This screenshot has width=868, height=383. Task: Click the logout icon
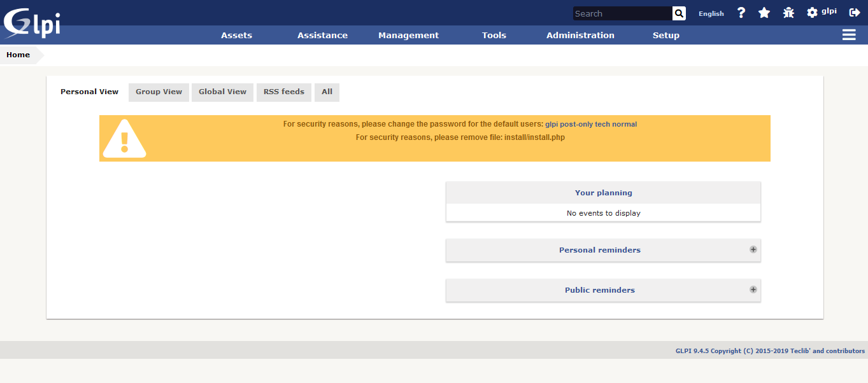(855, 13)
